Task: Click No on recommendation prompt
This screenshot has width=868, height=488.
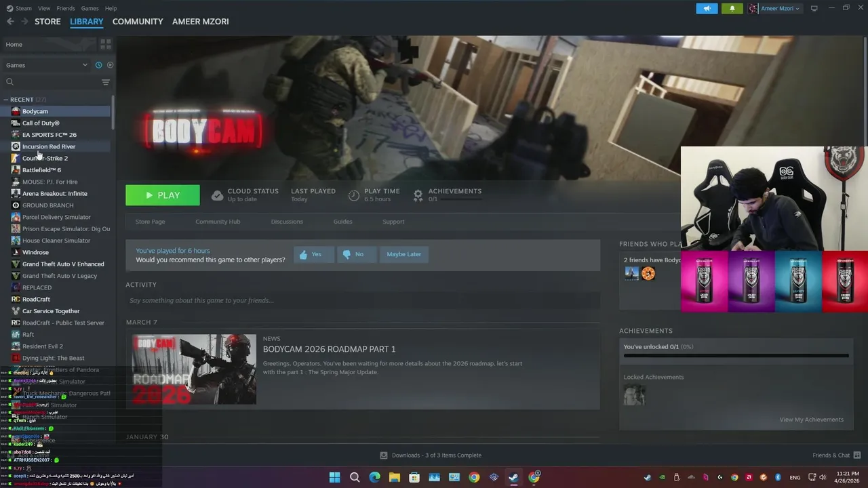Action: pos(357,254)
